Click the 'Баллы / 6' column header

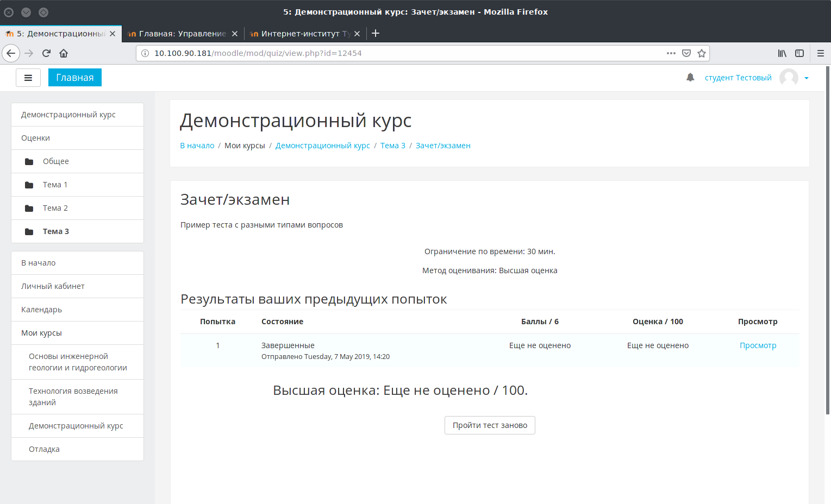point(540,322)
